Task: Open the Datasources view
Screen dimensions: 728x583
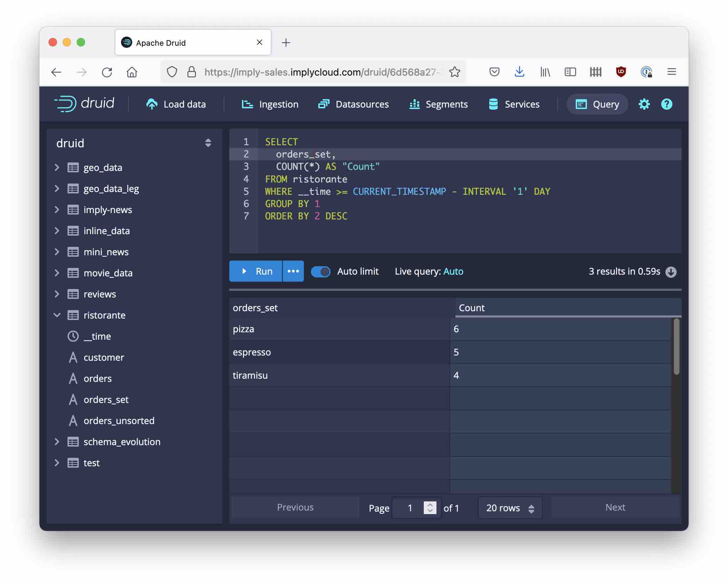Action: (x=353, y=104)
